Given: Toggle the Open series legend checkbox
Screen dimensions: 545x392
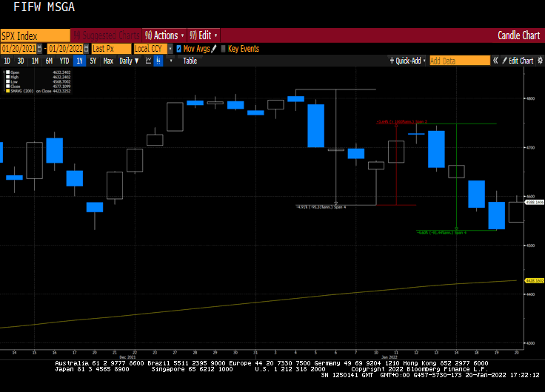Looking at the screenshot, I should 8,72.
